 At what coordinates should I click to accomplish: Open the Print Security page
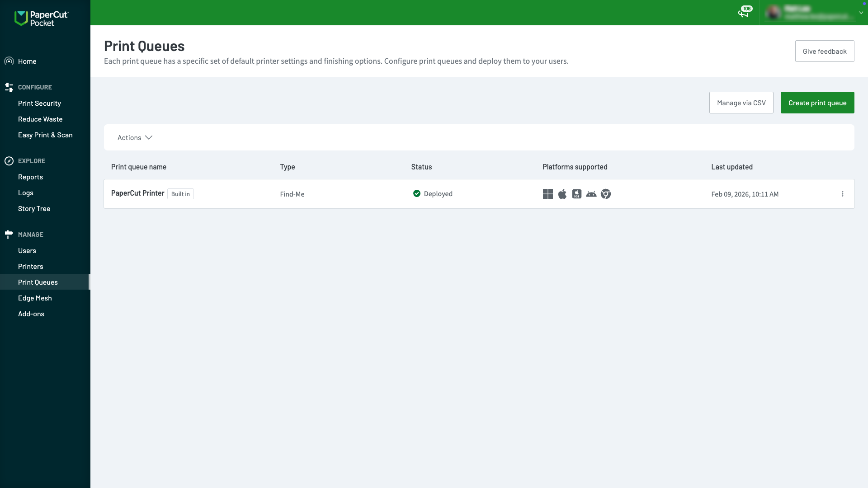point(39,103)
